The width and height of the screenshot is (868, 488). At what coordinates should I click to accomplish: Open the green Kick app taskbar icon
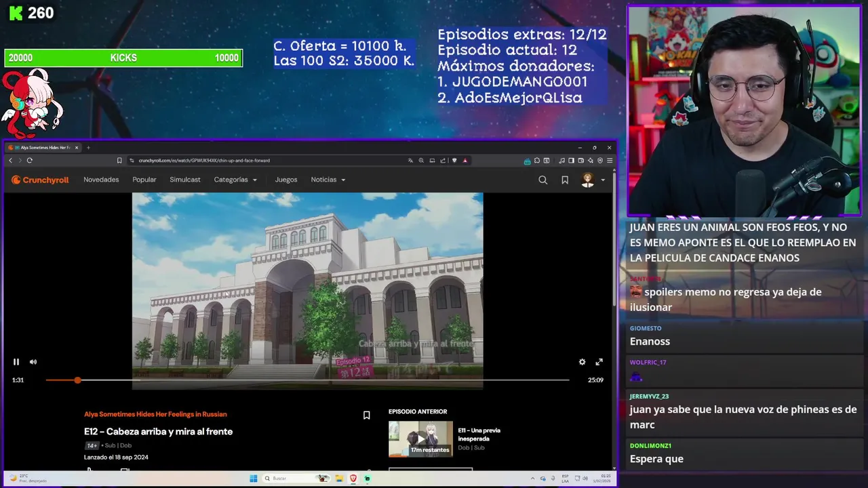coord(368,479)
